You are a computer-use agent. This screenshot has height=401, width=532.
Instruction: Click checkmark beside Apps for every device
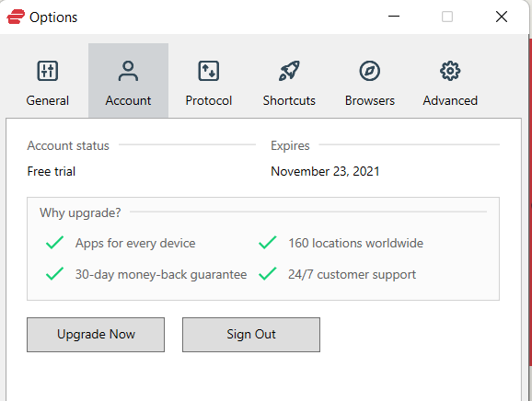pyautogui.click(x=54, y=243)
